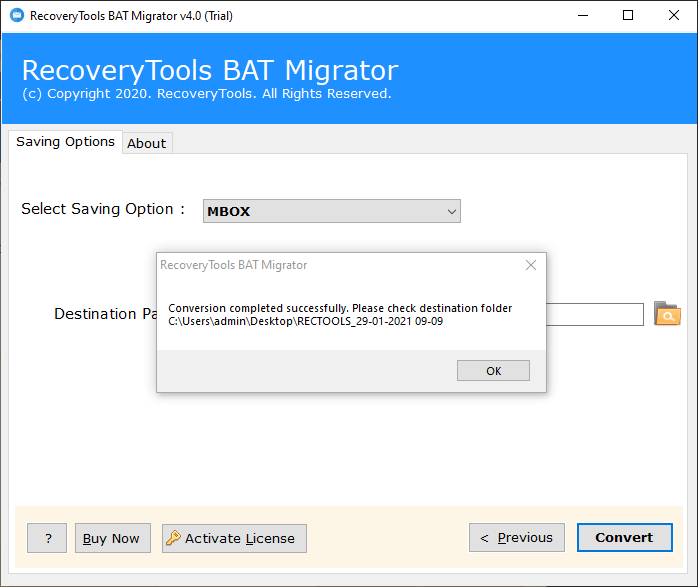This screenshot has height=587, width=698.
Task: Click the 'Conversion completed successfully' message text
Action: pos(258,308)
